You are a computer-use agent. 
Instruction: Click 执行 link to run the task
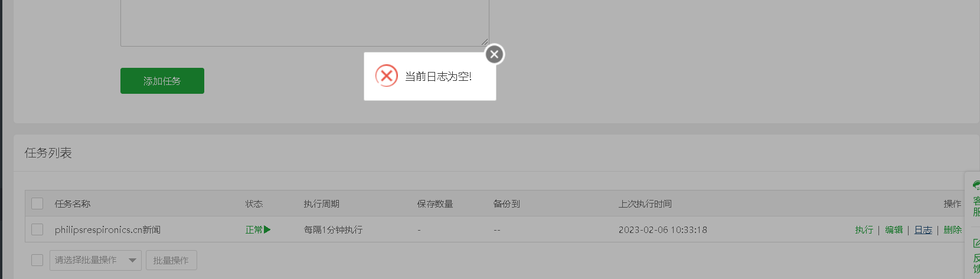click(864, 230)
